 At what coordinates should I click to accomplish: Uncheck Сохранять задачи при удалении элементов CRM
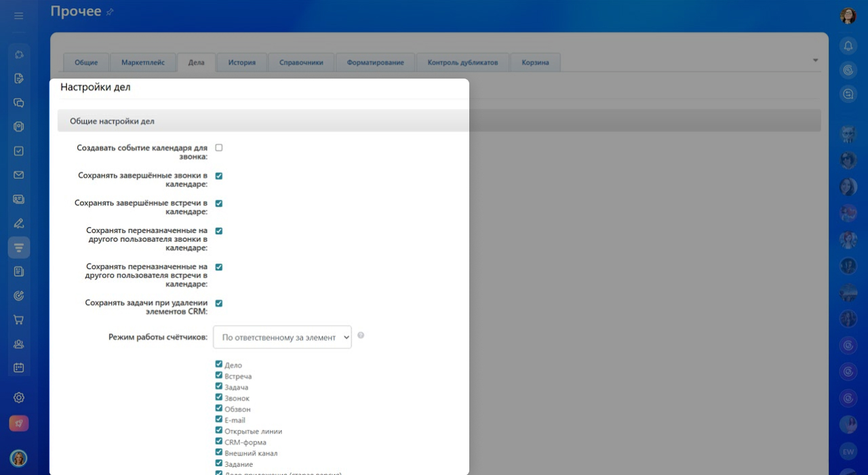pyautogui.click(x=219, y=304)
